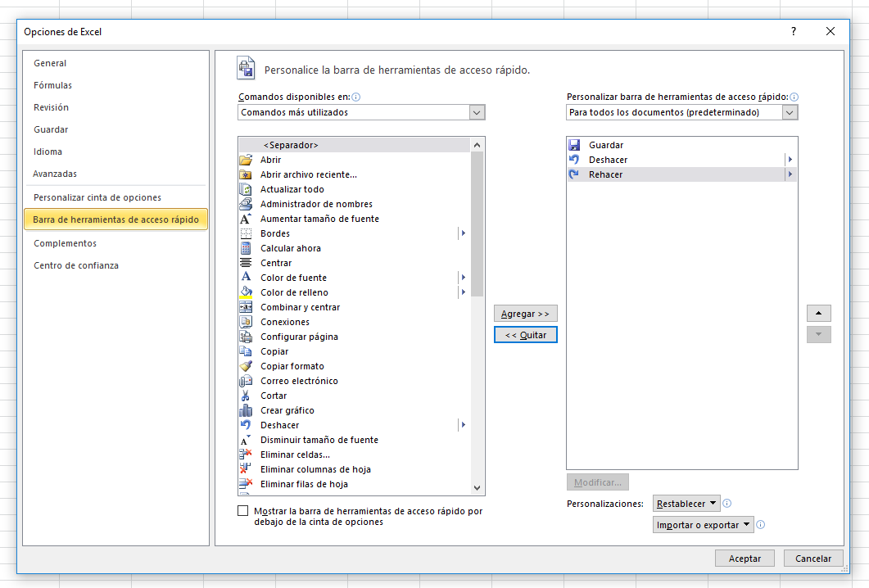
Task: Select the Eliminar columnas de hoja icon
Action: [x=246, y=469]
